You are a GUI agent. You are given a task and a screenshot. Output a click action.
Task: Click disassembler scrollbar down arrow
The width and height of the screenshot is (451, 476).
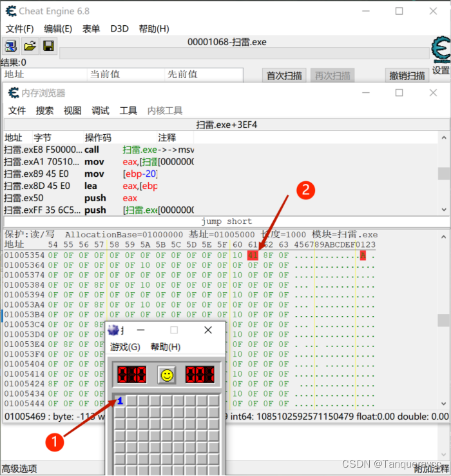[x=444, y=210]
